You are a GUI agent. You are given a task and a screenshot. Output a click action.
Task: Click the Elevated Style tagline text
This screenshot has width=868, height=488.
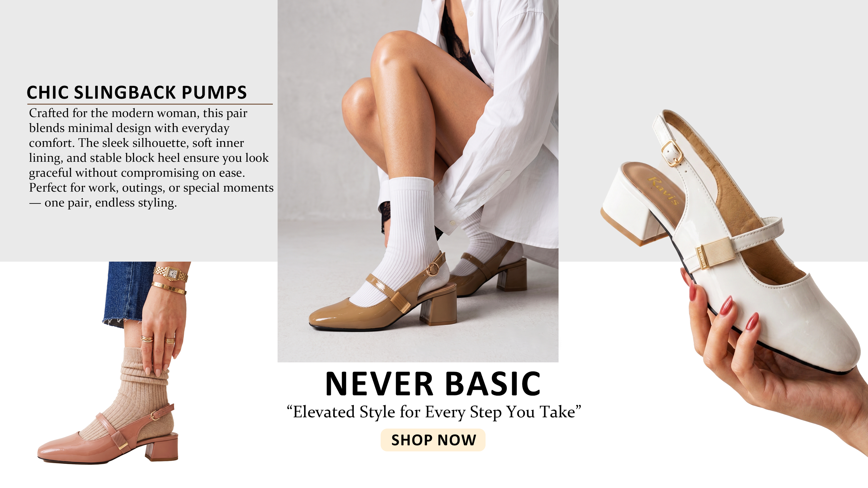click(434, 412)
